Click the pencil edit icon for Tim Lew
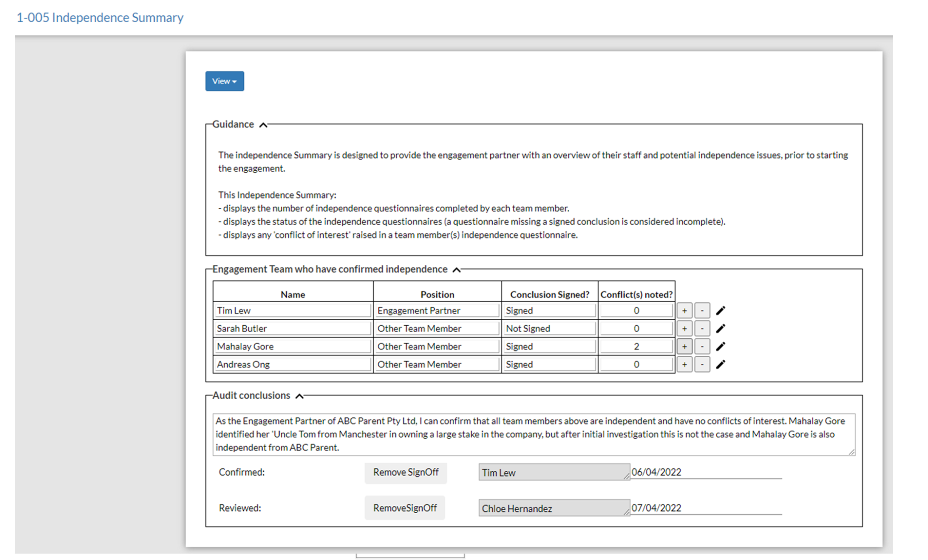The height and width of the screenshot is (560, 928). [x=720, y=310]
